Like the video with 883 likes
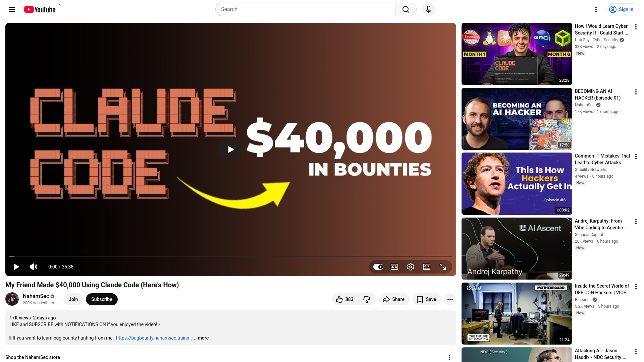 click(x=345, y=299)
